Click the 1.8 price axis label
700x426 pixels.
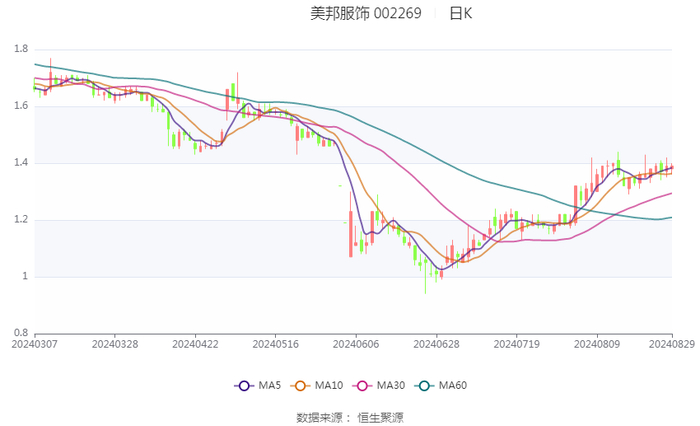pyautogui.click(x=20, y=49)
